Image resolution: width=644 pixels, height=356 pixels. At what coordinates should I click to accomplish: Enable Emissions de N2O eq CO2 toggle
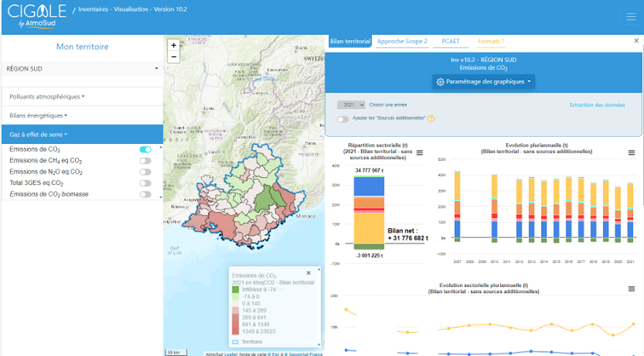(146, 172)
